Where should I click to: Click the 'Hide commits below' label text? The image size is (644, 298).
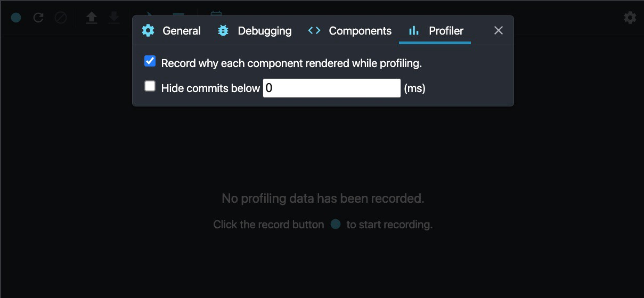210,88
